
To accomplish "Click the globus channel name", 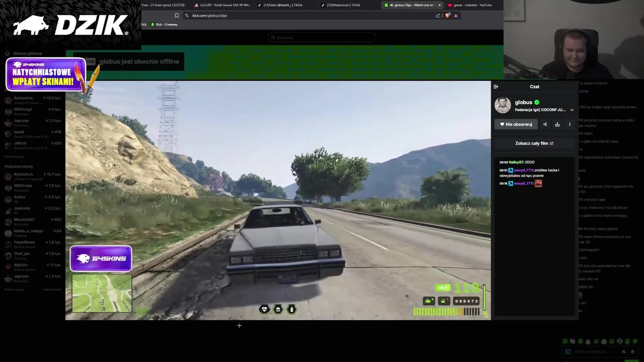I will 523,102.
